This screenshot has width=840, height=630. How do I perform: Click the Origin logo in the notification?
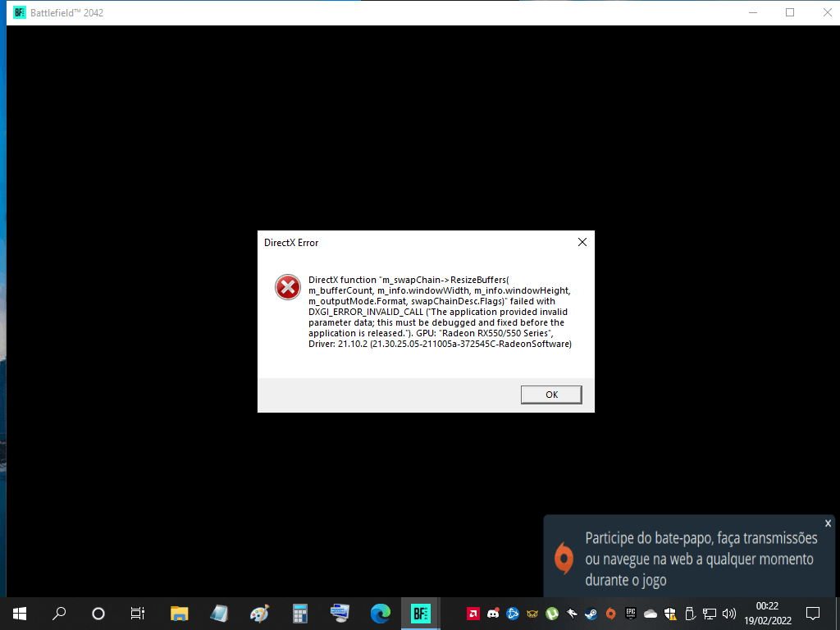coord(564,558)
